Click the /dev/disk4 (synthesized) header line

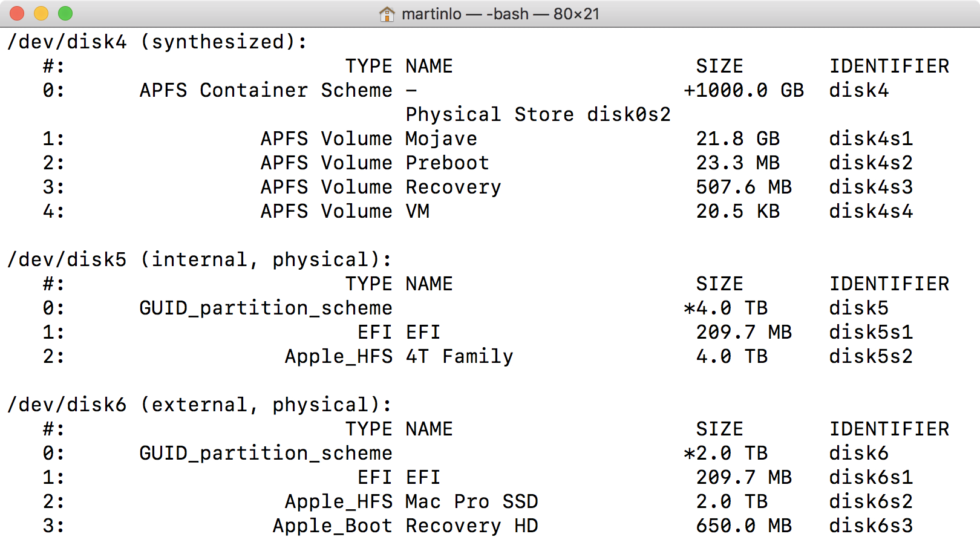pyautogui.click(x=157, y=42)
